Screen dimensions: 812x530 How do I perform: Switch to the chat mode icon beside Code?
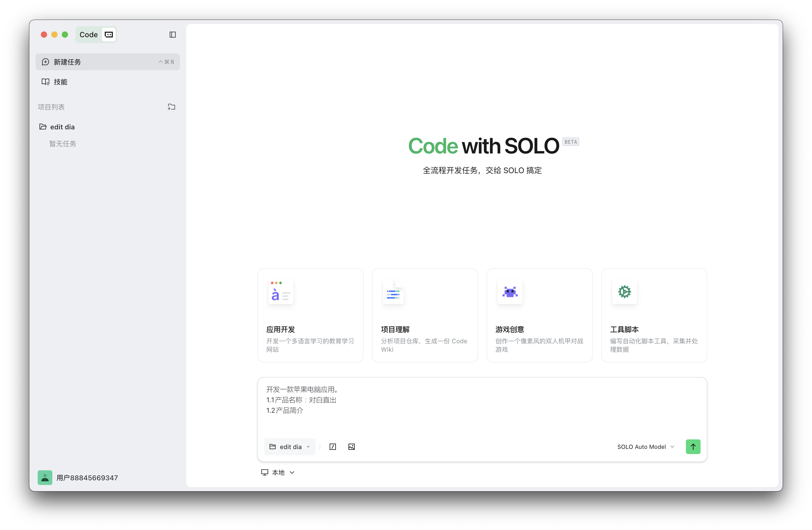109,35
